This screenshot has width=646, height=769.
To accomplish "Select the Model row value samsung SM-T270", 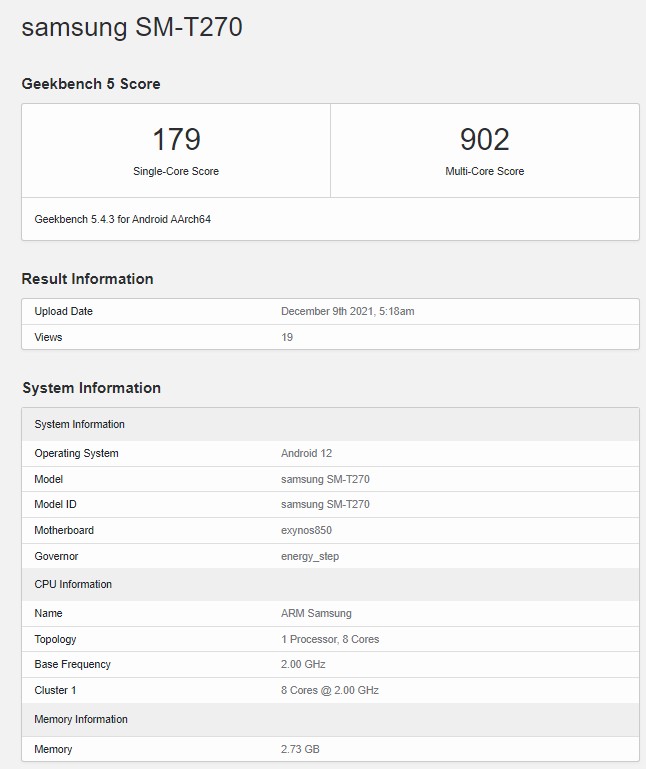I will pyautogui.click(x=325, y=479).
